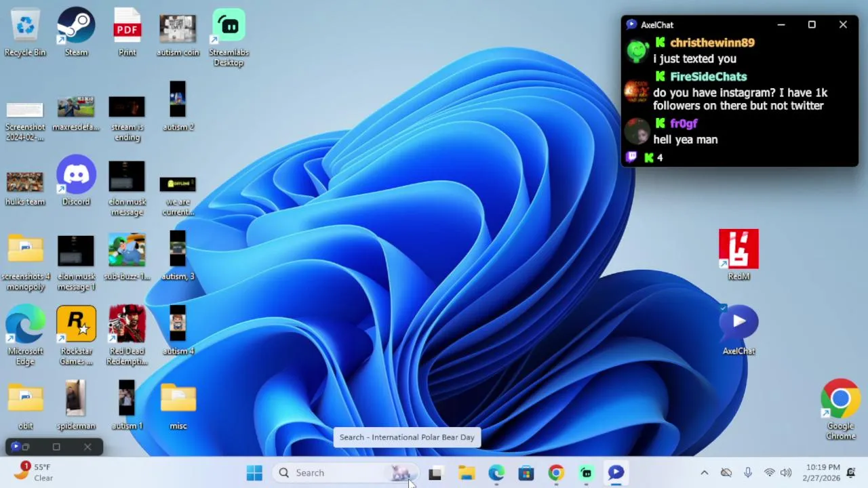Select the autism 4 file icon
Screen dimensions: 868x488
point(178,331)
